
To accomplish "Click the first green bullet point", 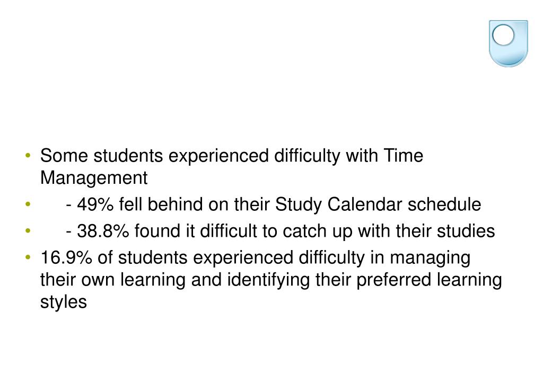I will tap(28, 155).
